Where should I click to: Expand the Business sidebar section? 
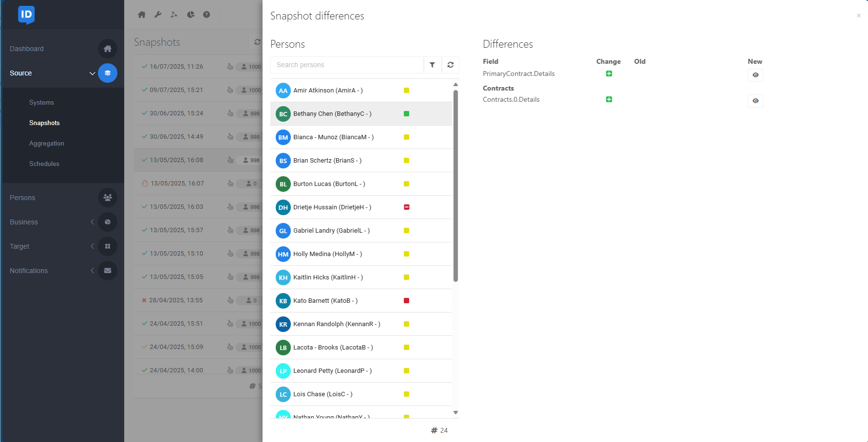[x=92, y=222]
